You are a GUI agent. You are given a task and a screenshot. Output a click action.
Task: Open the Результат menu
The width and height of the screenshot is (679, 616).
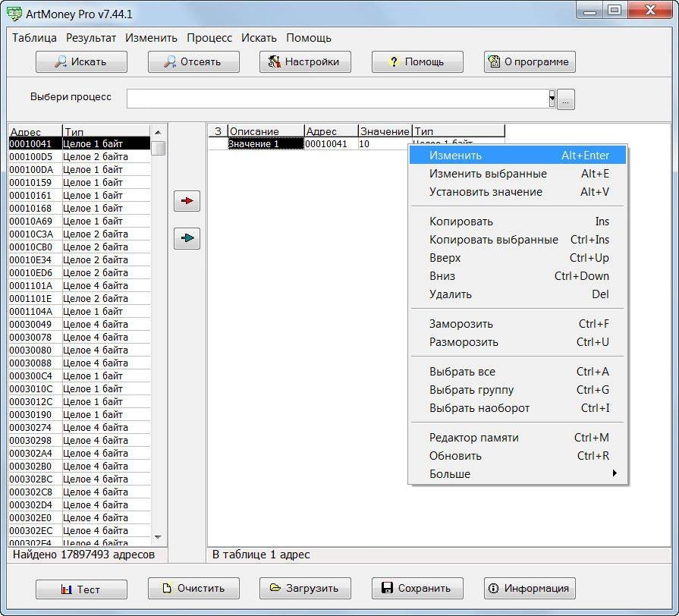[x=91, y=38]
